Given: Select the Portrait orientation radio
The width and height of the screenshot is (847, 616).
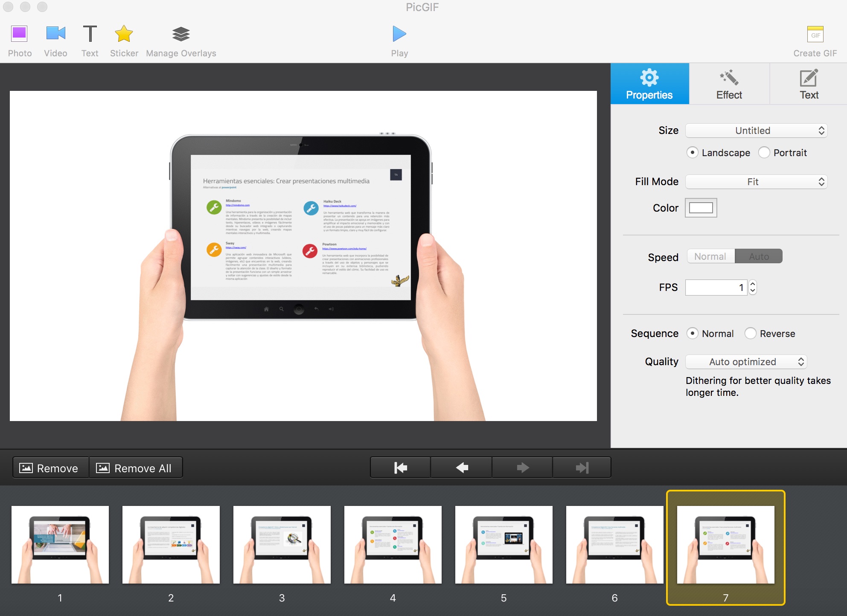Looking at the screenshot, I should (x=764, y=153).
